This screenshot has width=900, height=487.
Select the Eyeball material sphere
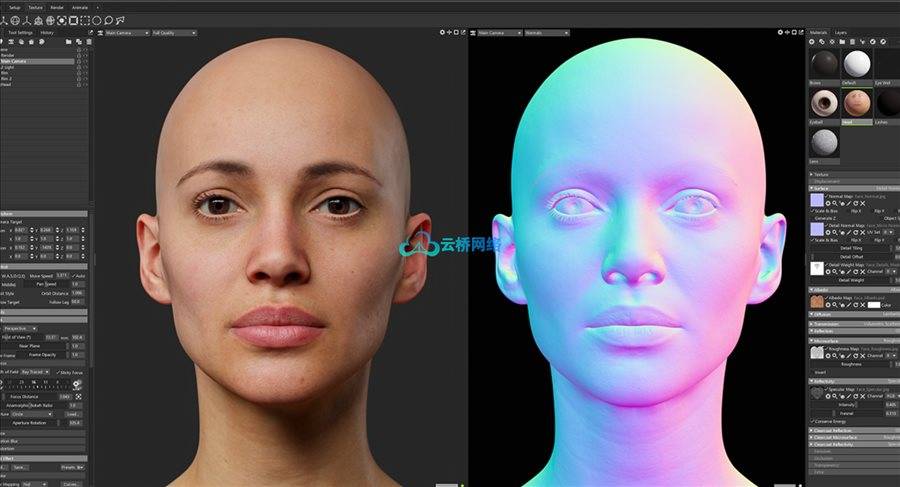[x=822, y=103]
